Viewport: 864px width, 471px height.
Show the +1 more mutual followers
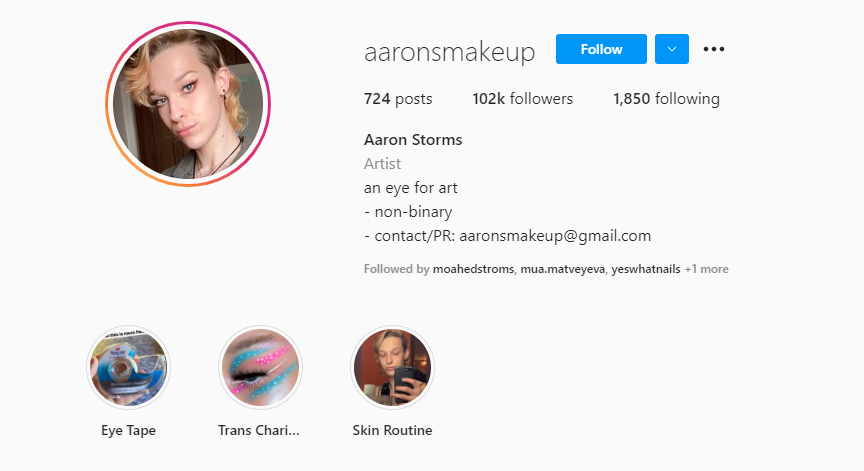(x=706, y=269)
